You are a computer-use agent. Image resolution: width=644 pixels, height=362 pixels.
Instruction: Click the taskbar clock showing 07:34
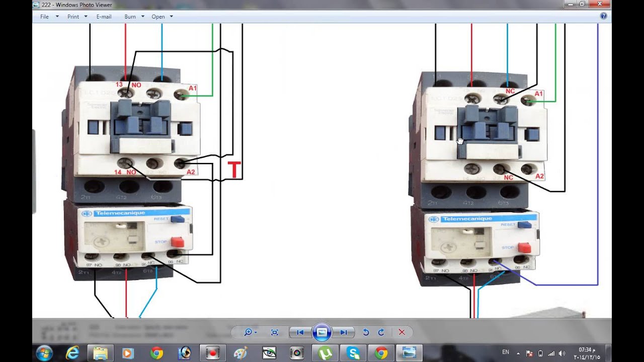click(x=587, y=353)
